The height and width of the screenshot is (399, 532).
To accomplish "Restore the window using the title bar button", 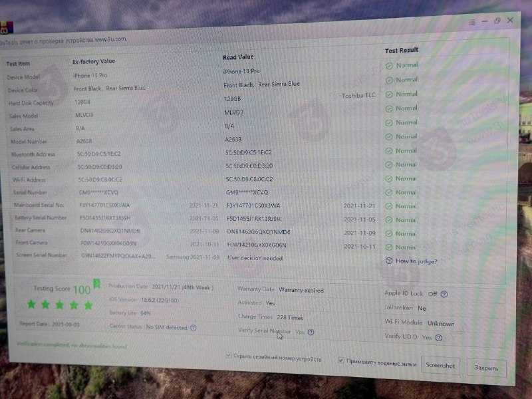I will tap(497, 21).
